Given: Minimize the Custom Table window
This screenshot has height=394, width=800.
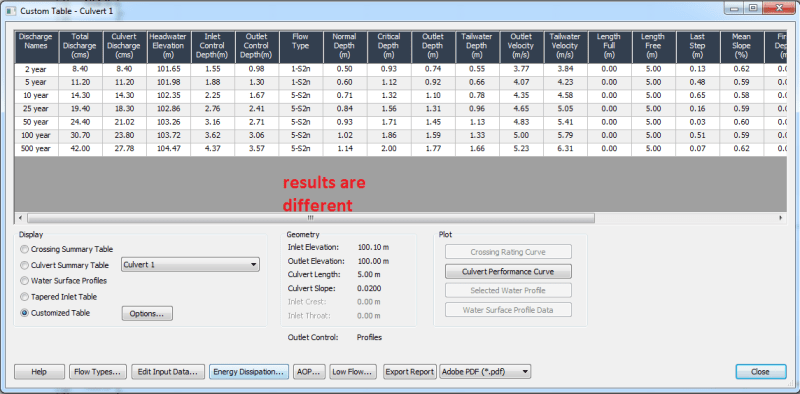Looking at the screenshot, I should tap(735, 8).
